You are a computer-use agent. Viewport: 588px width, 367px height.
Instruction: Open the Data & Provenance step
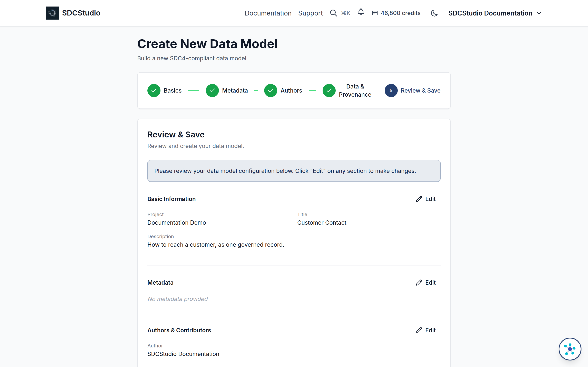click(347, 91)
